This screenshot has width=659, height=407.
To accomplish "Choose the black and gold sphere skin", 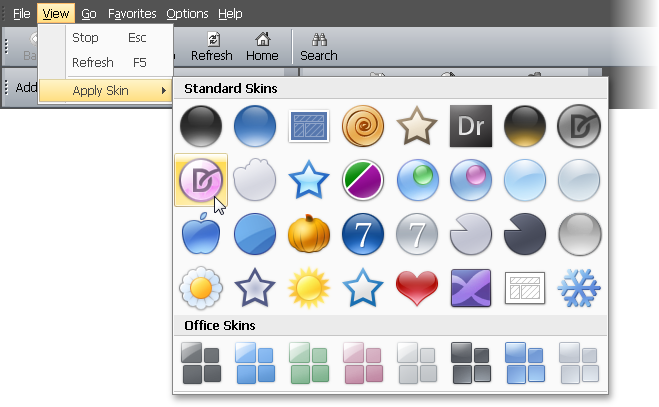I will [525, 126].
